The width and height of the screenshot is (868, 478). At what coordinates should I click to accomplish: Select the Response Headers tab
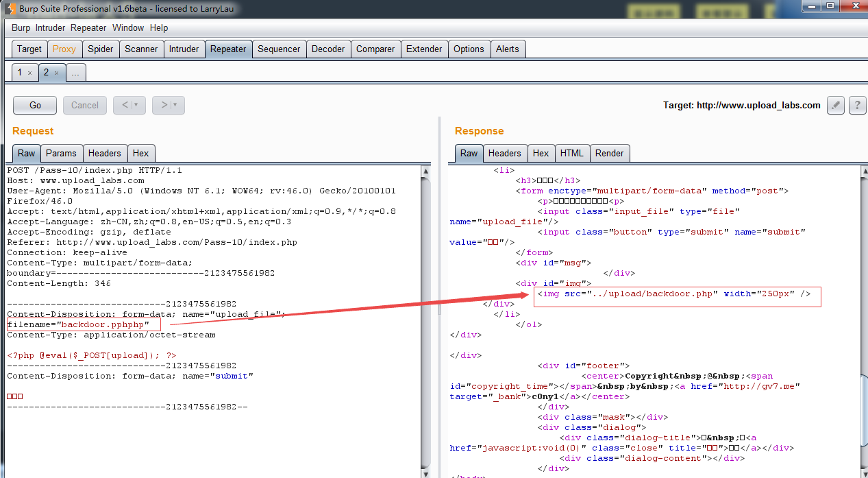coord(505,153)
